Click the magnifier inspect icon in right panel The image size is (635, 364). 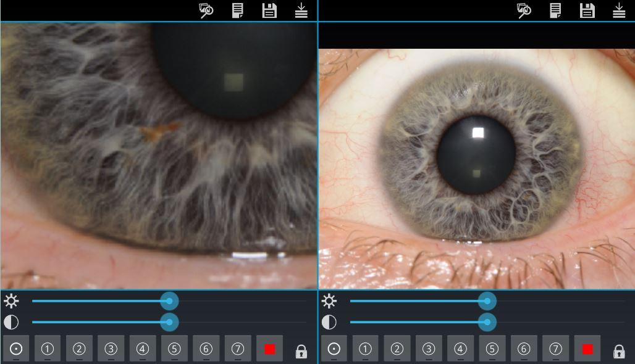coord(524,10)
